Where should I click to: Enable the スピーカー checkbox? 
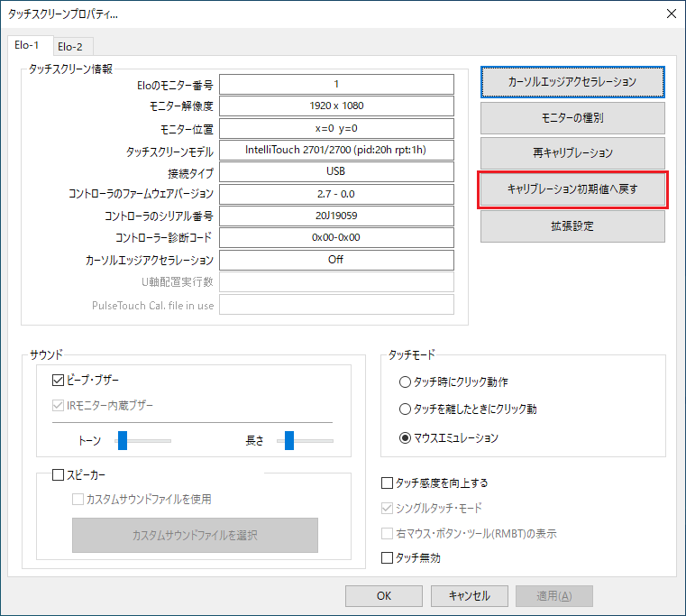point(59,474)
